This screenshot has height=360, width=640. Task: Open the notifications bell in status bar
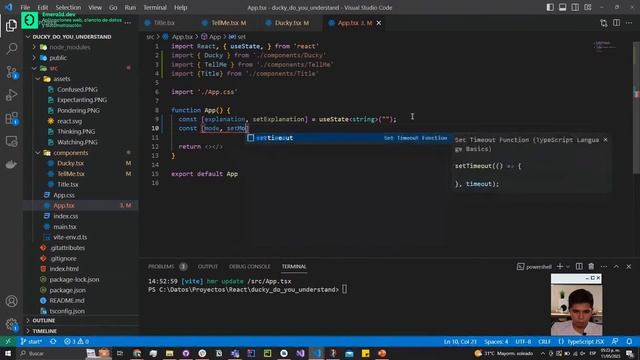coord(629,342)
